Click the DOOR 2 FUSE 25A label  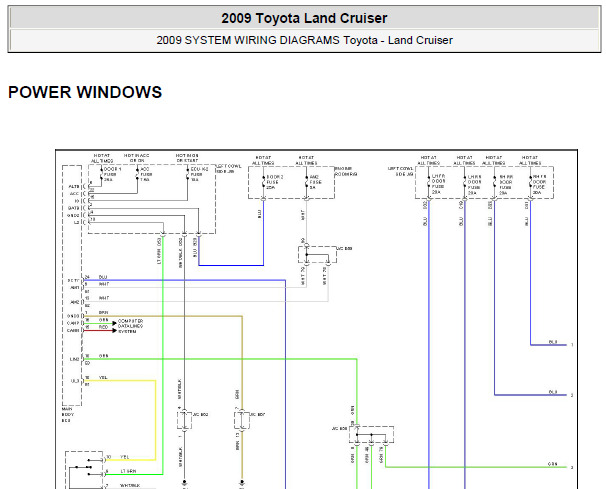point(275,182)
